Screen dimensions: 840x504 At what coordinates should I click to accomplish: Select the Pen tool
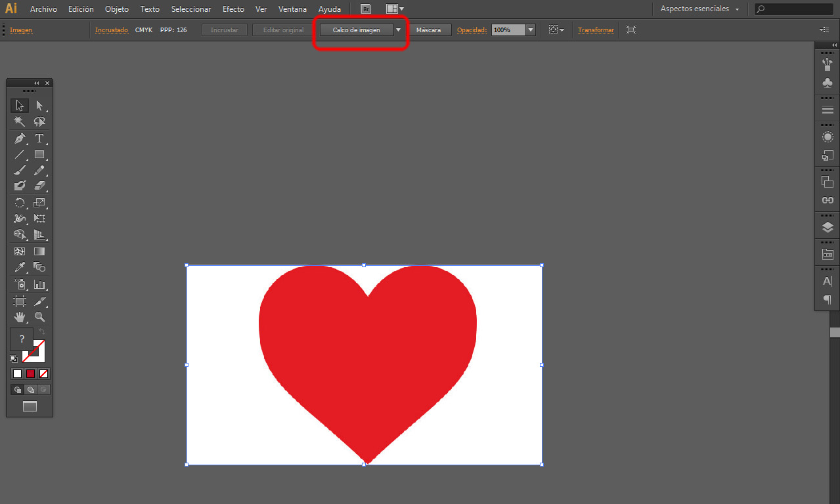[19, 138]
